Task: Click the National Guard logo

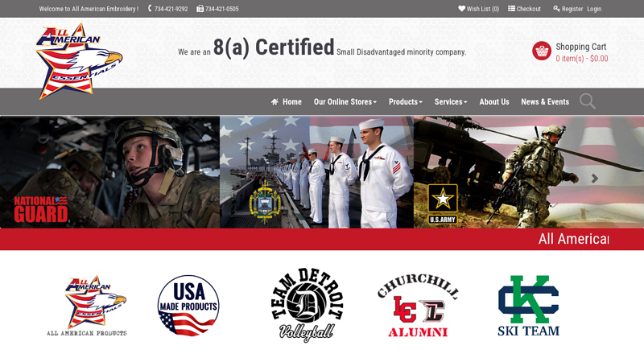Action: (x=41, y=209)
